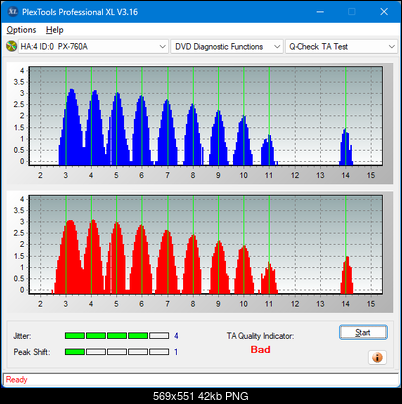This screenshot has width=402, height=404.
Task: Open the Q-Check TA Test dropdown
Action: [341, 47]
